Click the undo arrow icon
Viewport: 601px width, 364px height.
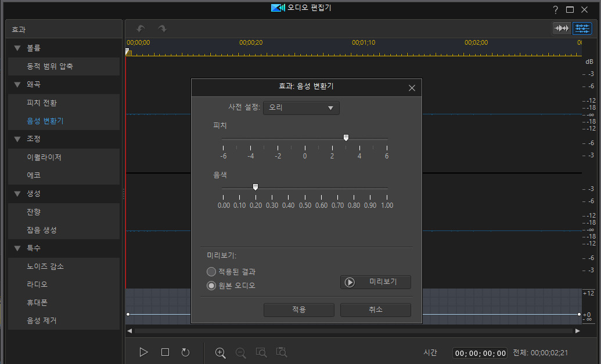(141, 29)
